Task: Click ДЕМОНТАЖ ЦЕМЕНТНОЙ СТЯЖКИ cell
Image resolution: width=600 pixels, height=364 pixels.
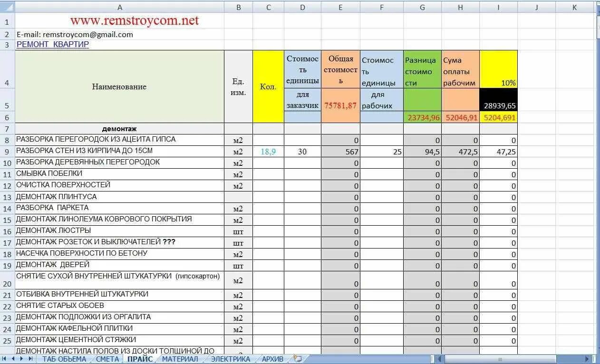Action: point(119,341)
